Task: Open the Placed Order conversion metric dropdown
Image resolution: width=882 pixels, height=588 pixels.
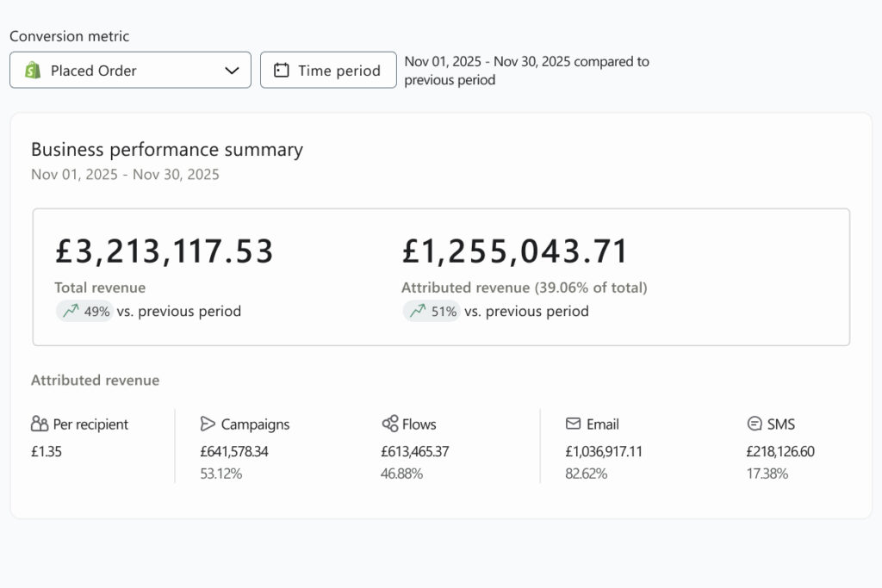Action: tap(129, 70)
